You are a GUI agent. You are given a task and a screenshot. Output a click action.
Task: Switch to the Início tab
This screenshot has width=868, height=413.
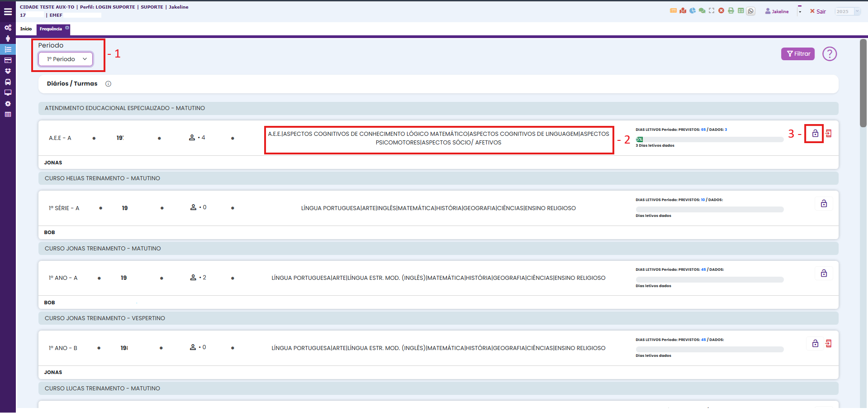(x=26, y=29)
